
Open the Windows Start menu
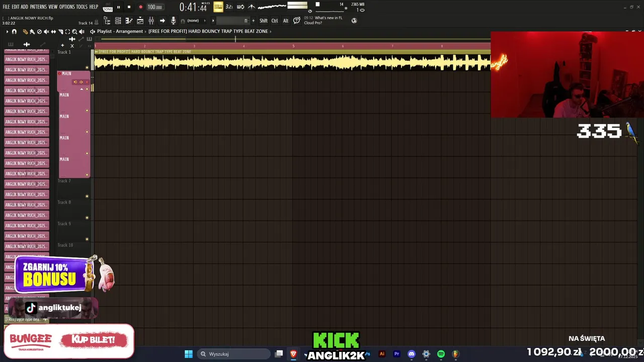(x=188, y=354)
